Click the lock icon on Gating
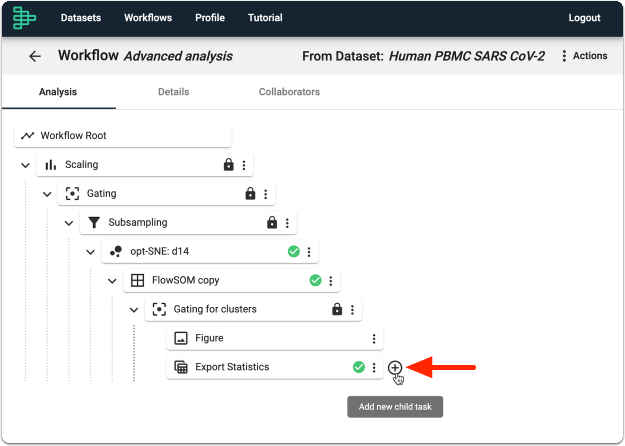The height and width of the screenshot is (446, 625). 250,193
